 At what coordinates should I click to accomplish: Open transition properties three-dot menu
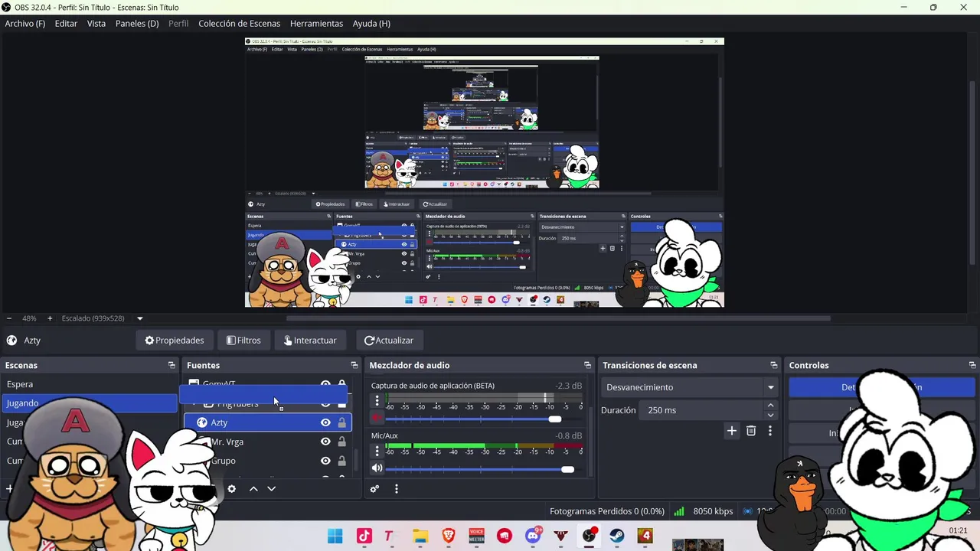click(769, 431)
